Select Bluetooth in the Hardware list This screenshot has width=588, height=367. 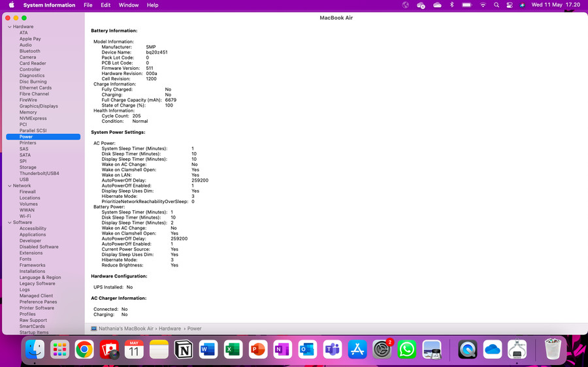[29, 51]
